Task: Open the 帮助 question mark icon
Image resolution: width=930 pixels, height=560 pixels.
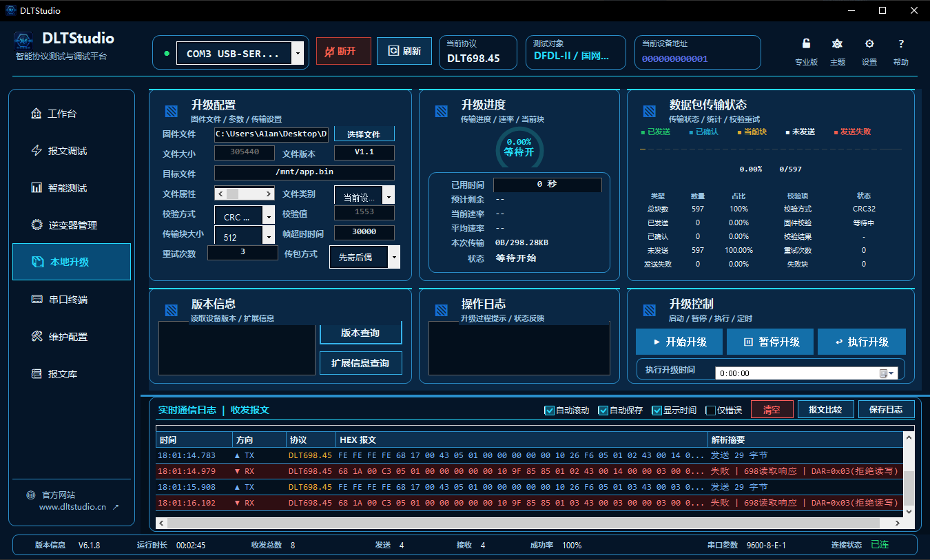Action: (900, 44)
